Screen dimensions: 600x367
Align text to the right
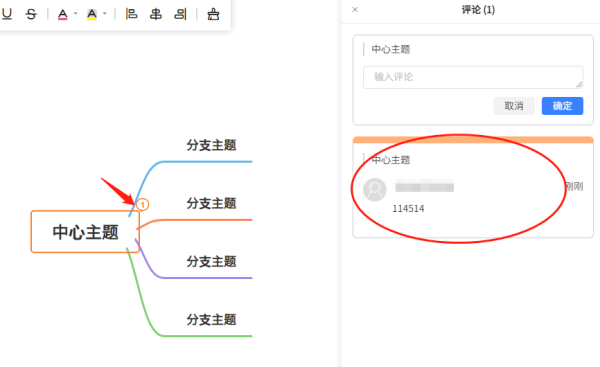click(x=180, y=14)
